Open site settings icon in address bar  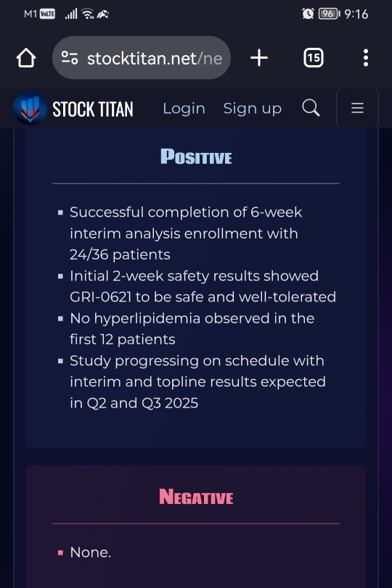point(70,58)
